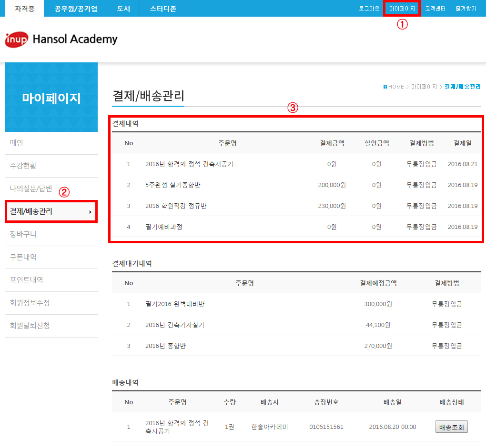Viewport: 486px width, 448px height.
Task: Click the 로그아웃 link
Action: [369, 9]
